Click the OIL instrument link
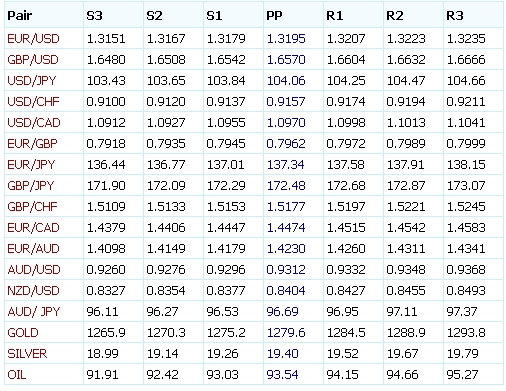This screenshot has height=391, width=506. (x=17, y=375)
